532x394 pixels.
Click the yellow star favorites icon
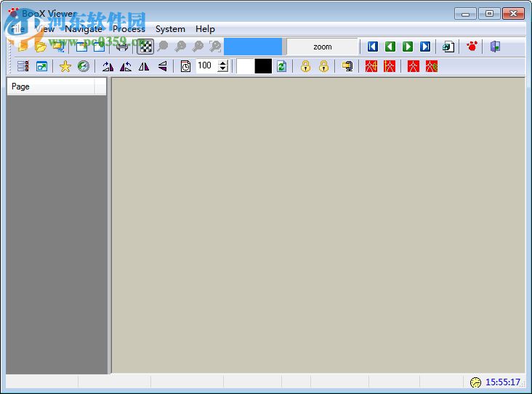[65, 66]
